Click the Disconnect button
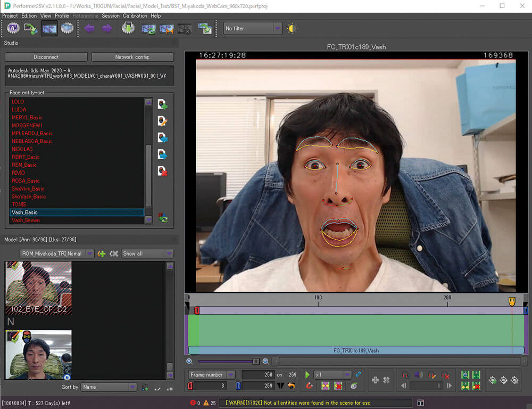The width and height of the screenshot is (532, 409). coord(46,57)
